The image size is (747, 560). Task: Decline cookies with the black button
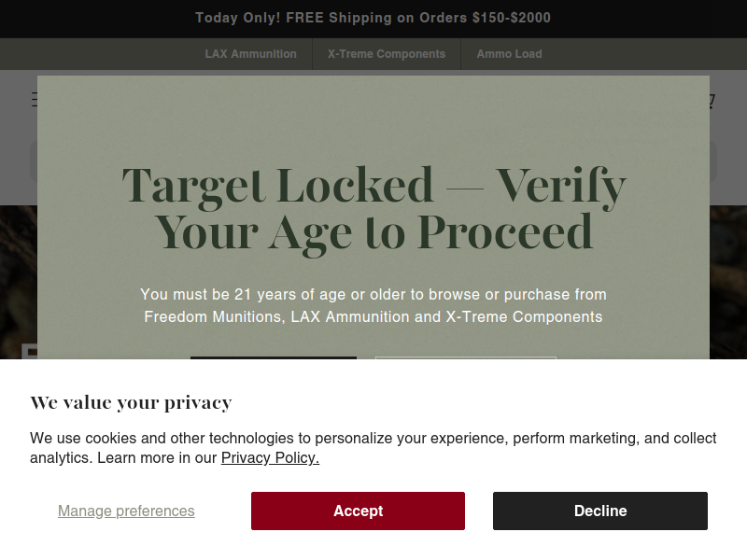pyautogui.click(x=599, y=511)
